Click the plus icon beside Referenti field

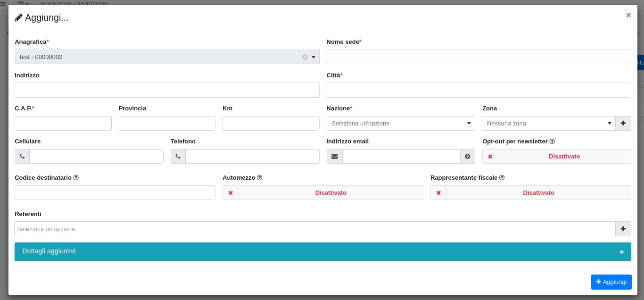pos(623,229)
